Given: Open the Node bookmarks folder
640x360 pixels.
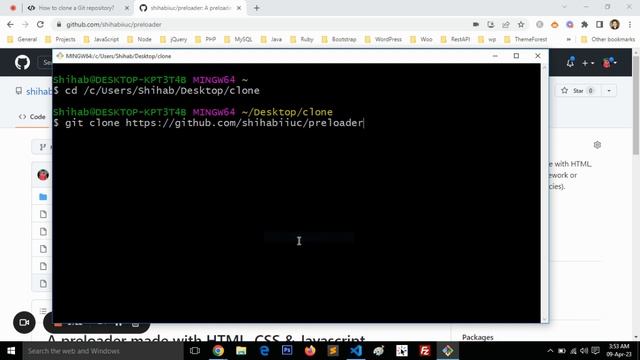Looking at the screenshot, I should pyautogui.click(x=139, y=40).
